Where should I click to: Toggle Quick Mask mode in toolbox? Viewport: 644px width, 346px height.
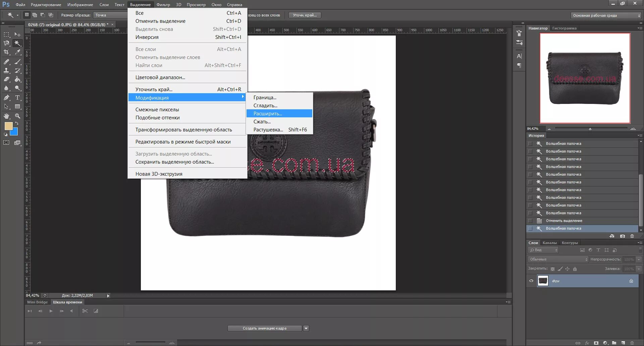pos(6,142)
